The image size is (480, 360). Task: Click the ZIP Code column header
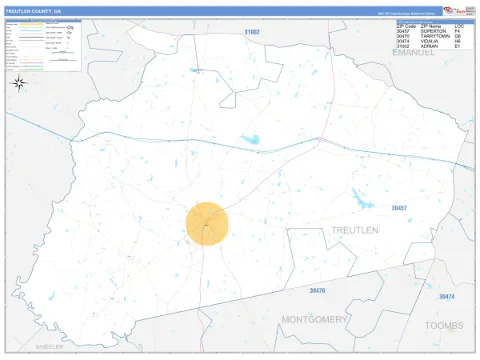click(x=406, y=26)
